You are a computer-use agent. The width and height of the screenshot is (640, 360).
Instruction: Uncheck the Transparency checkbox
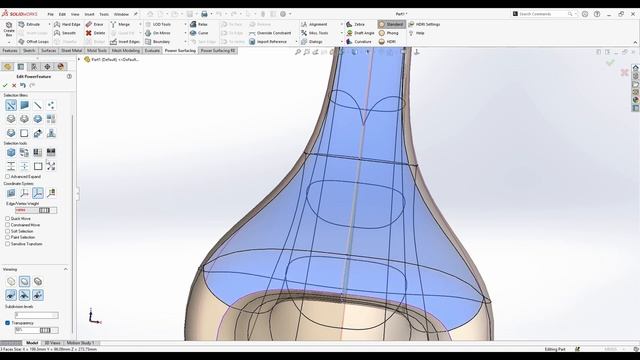tap(7, 323)
